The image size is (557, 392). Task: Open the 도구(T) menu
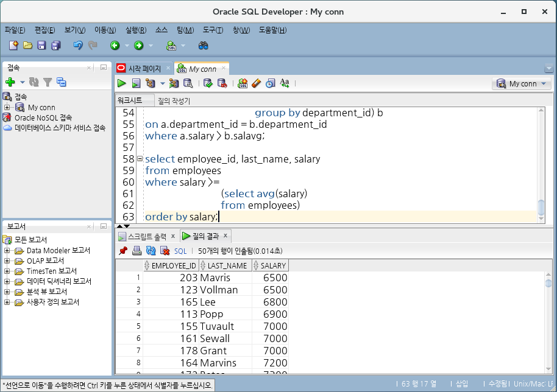(213, 30)
